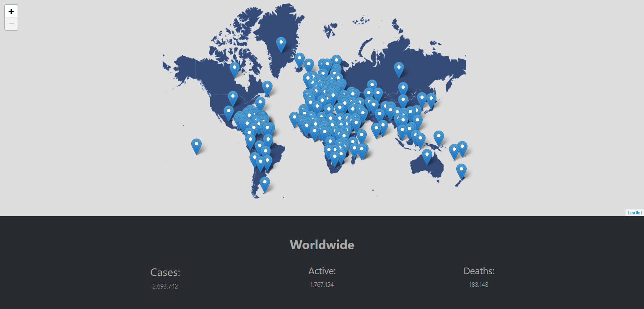Select the Active label
644x309 pixels.
322,271
